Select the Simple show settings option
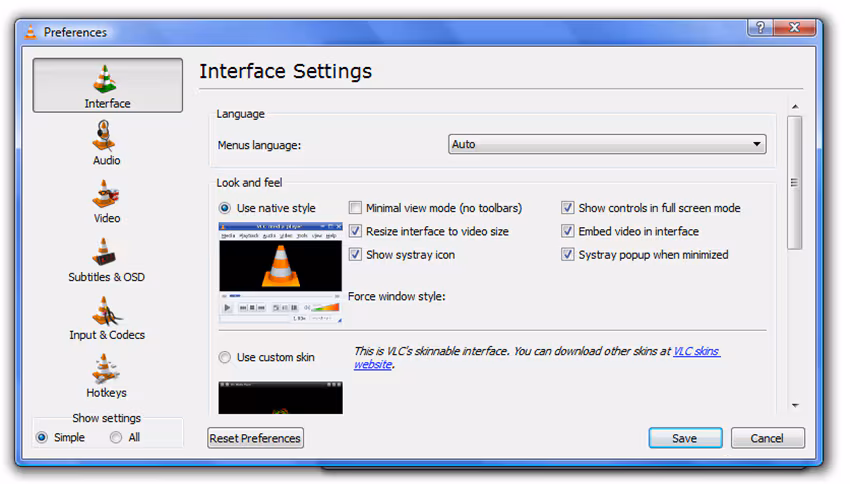Image resolution: width=850 pixels, height=484 pixels. [x=42, y=437]
